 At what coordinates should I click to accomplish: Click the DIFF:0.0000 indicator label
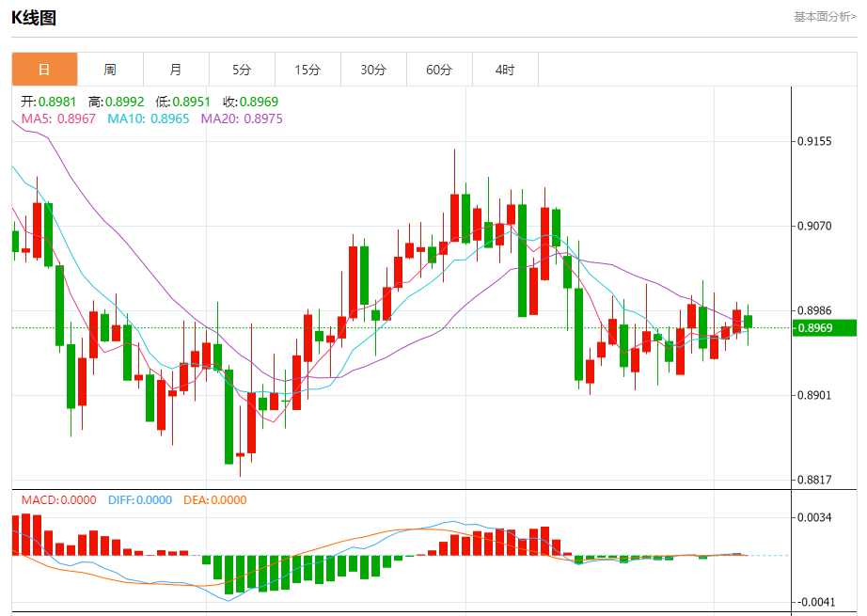coord(140,500)
